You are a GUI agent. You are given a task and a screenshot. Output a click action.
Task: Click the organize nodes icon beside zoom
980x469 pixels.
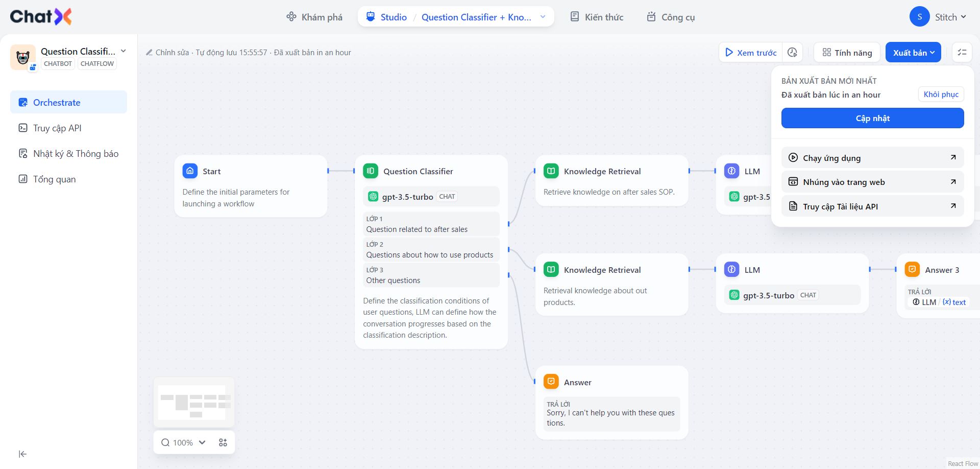click(x=223, y=442)
